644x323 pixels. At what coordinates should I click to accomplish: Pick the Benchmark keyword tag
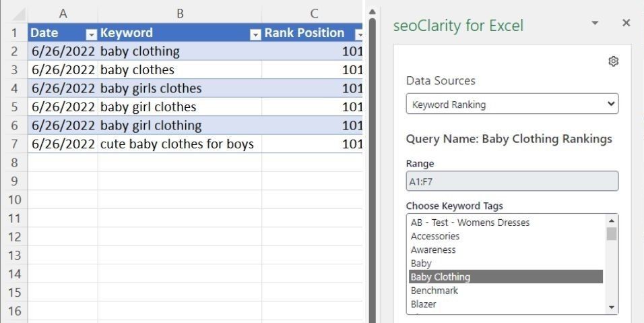pyautogui.click(x=434, y=290)
